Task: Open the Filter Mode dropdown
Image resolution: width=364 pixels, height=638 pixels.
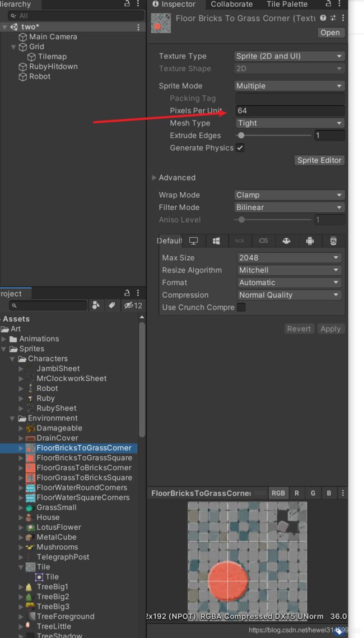Action: tap(290, 207)
